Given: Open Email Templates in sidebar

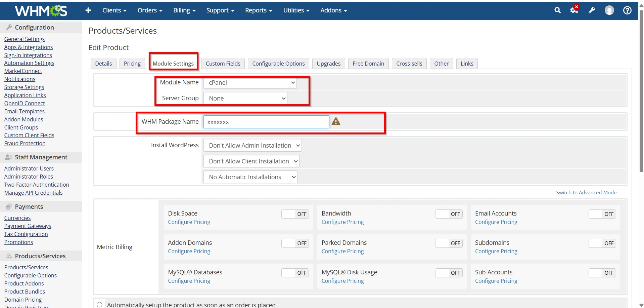Looking at the screenshot, I should (25, 112).
